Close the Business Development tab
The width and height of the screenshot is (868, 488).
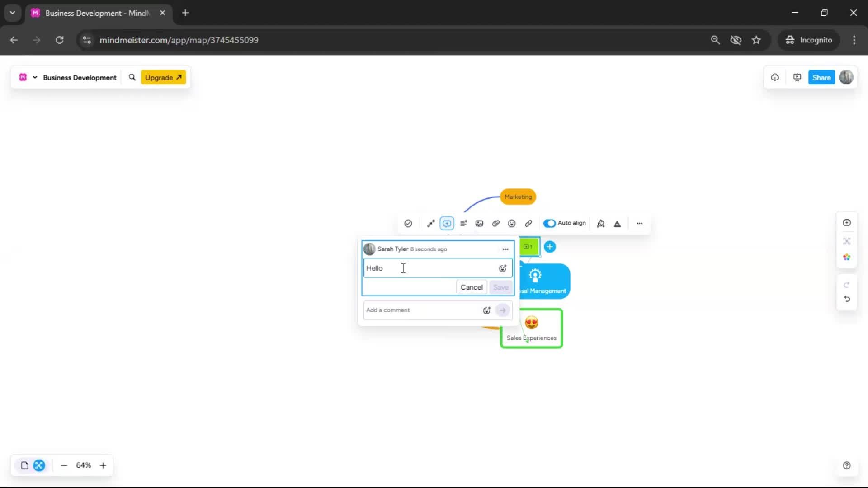tap(162, 13)
